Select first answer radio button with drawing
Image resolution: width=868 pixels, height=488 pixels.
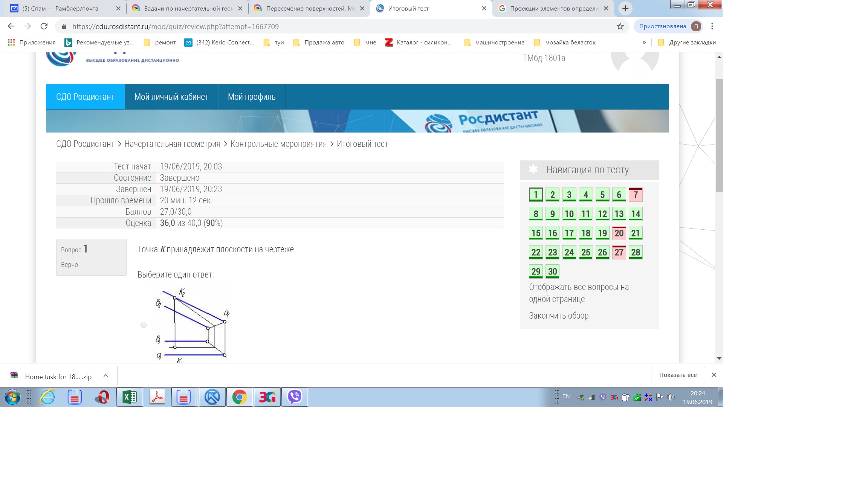(x=144, y=325)
